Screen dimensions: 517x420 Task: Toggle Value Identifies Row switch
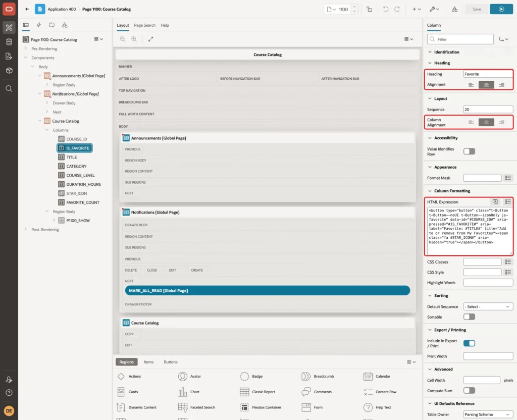(x=469, y=151)
